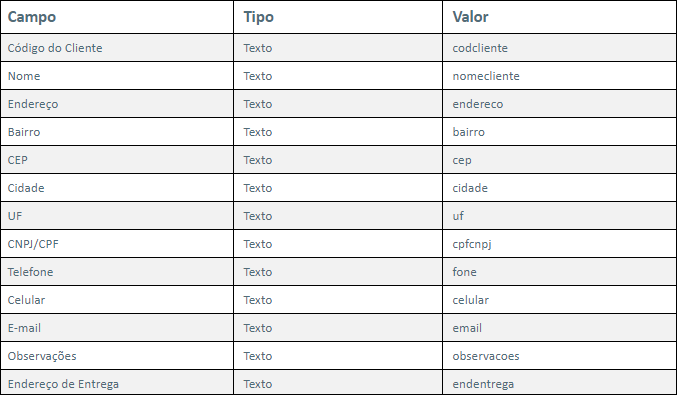Click the Endereço de Entrega cell
Screen dimensions: 677x395
point(117,383)
